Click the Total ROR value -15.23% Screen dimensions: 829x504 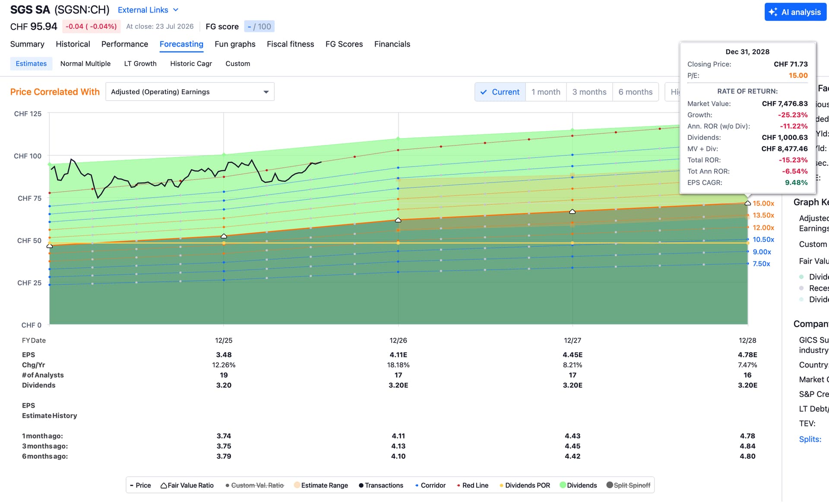click(793, 160)
